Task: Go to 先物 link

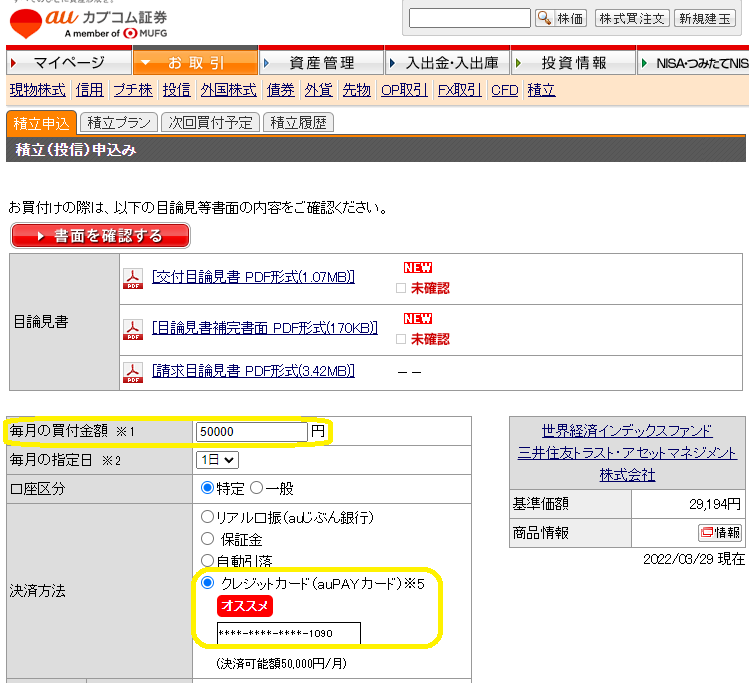Action: [356, 90]
